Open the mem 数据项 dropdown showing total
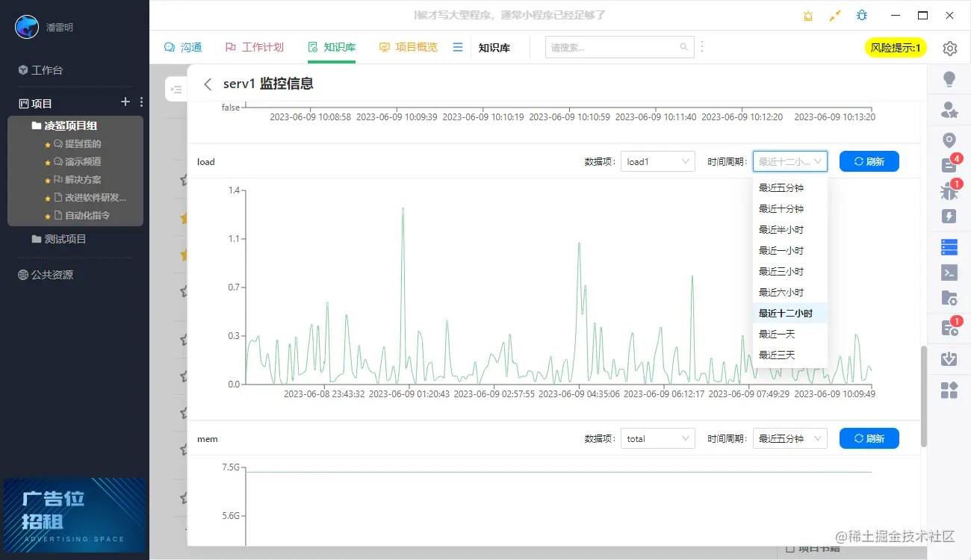Screen dimensions: 971x560 tap(658, 438)
